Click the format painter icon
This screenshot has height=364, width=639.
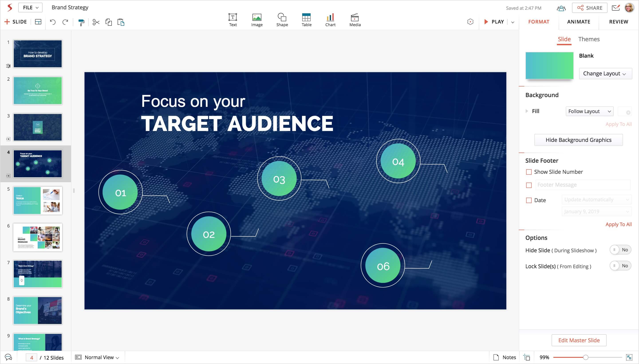click(81, 22)
